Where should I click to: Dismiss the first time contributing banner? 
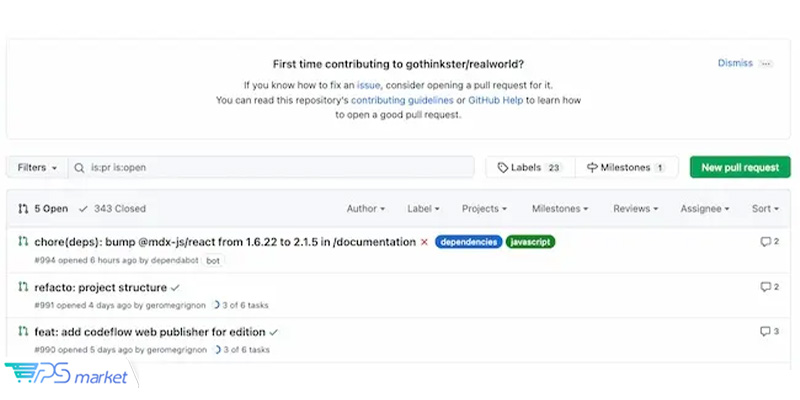click(735, 63)
